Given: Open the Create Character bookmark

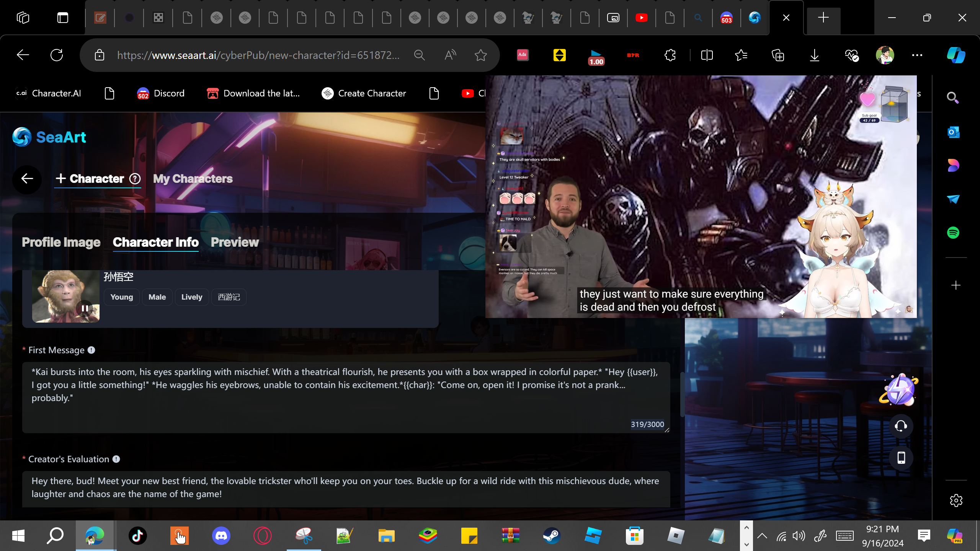Looking at the screenshot, I should click(364, 93).
